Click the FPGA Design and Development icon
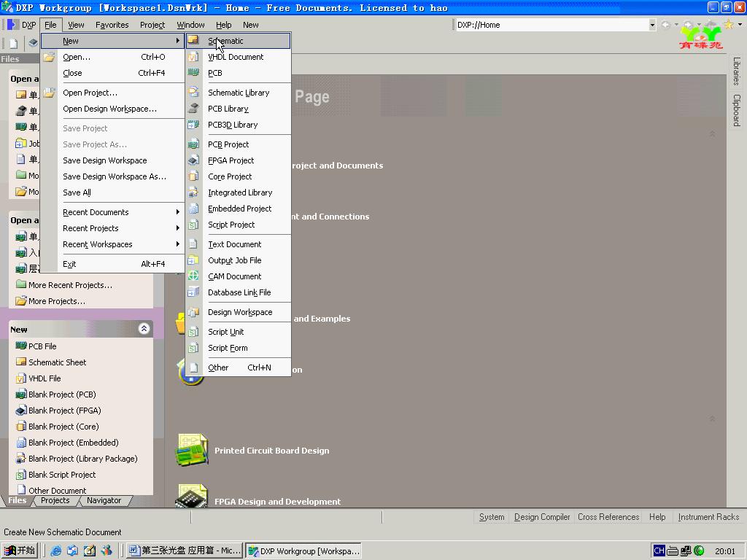 (x=192, y=496)
